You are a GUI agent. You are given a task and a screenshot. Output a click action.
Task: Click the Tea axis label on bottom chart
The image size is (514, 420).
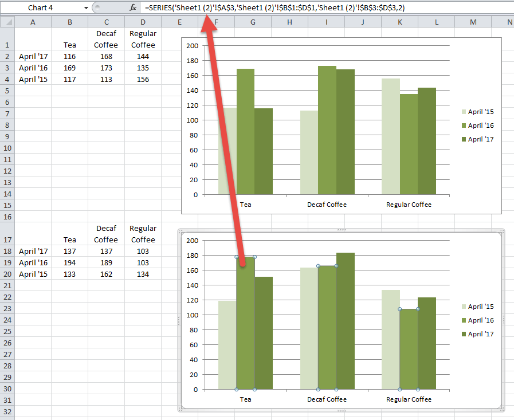point(245,399)
